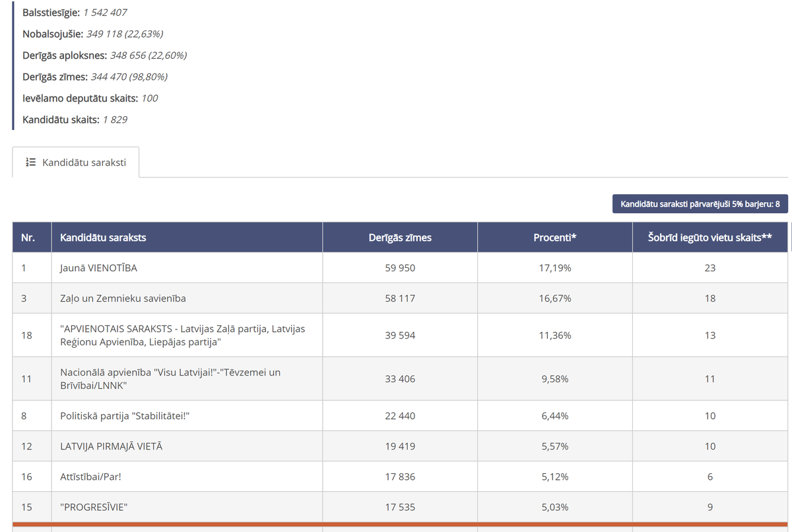Select the 17 535 votes cell
The image size is (792, 532).
[400, 507]
